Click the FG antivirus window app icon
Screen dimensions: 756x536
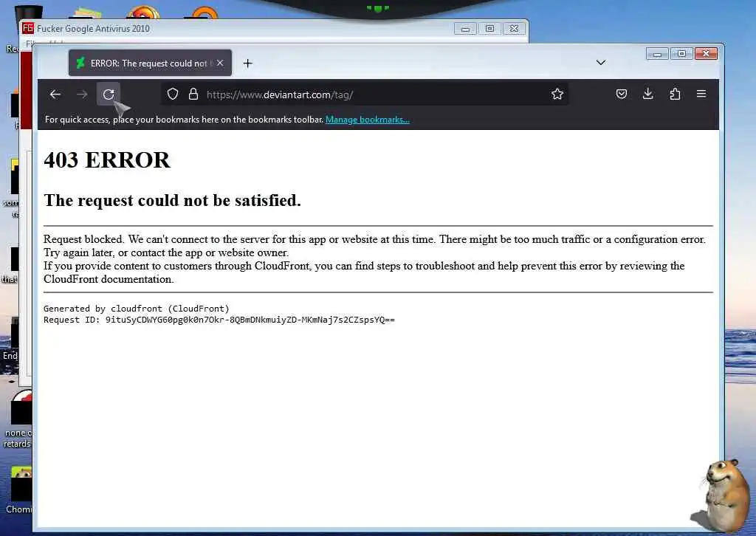28,28
